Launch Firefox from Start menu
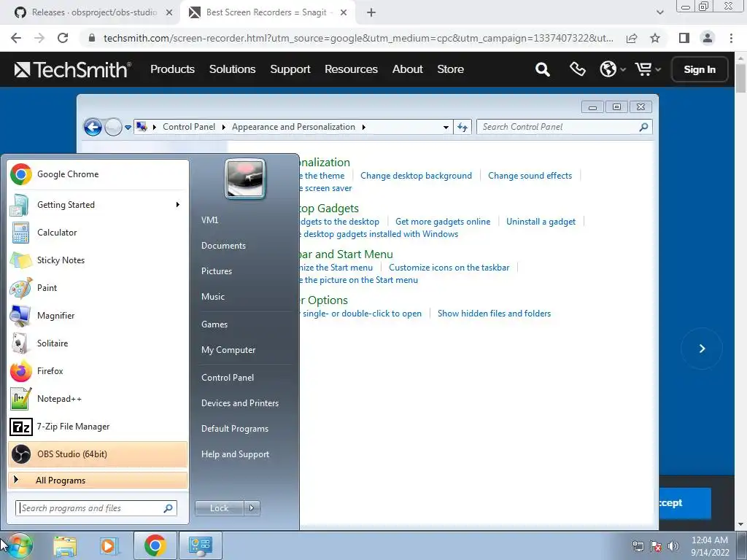The image size is (747, 560). pyautogui.click(x=98, y=371)
